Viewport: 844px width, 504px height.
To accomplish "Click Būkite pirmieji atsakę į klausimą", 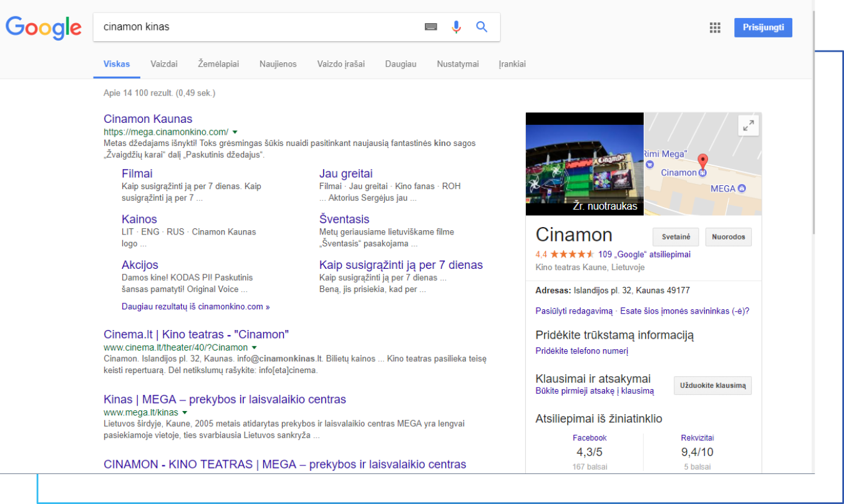I will [x=595, y=391].
